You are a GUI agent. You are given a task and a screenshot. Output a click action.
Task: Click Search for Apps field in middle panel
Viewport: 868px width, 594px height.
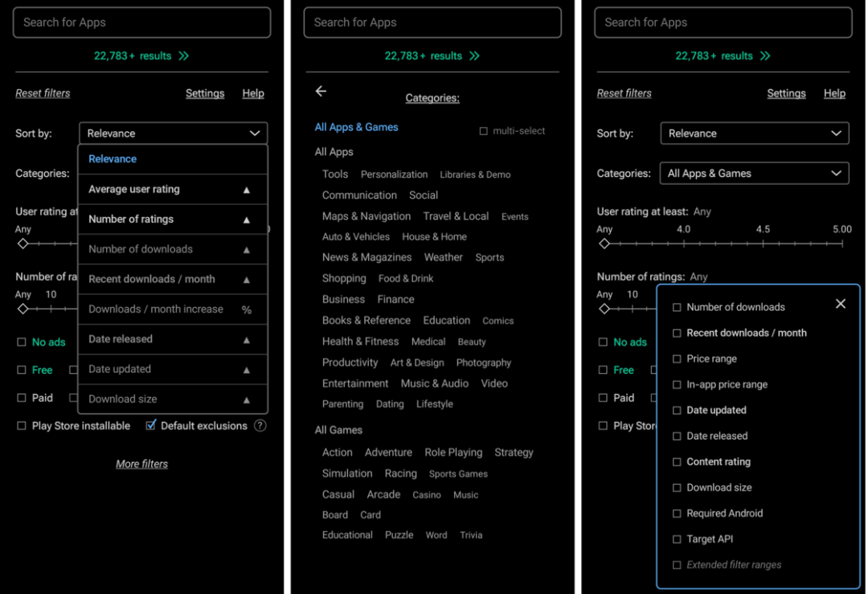[432, 23]
